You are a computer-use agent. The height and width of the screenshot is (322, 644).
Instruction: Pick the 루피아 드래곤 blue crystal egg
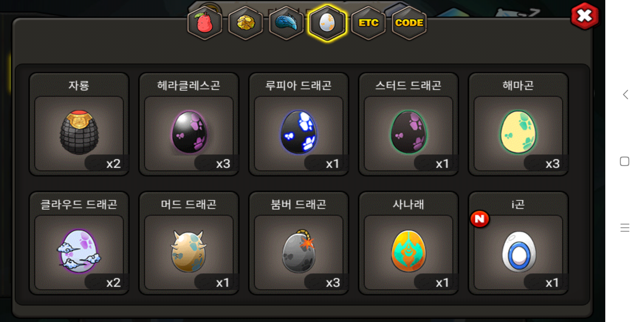click(298, 124)
